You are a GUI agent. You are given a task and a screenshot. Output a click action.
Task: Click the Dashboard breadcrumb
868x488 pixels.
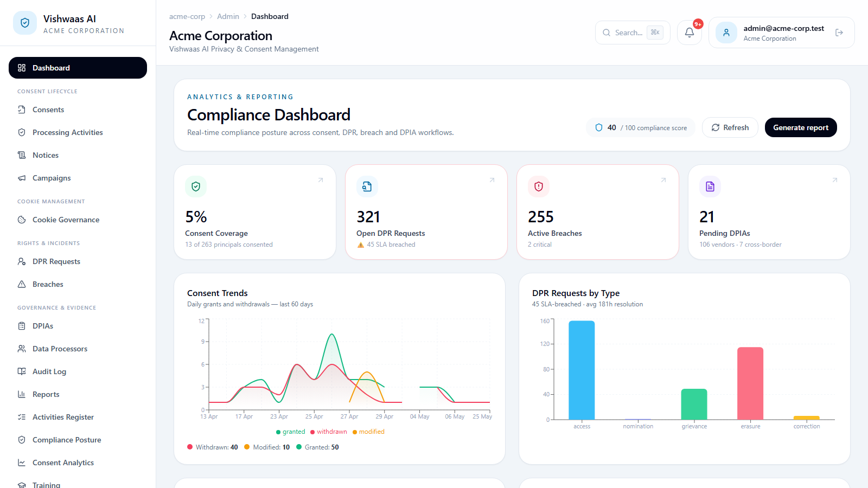(x=270, y=17)
